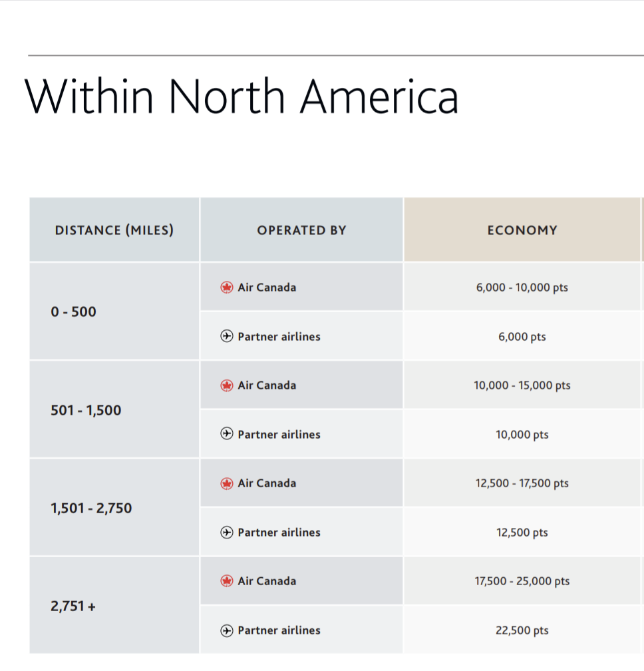Click the Air Canada maple leaf icon for 0 - 500 miles

click(227, 288)
